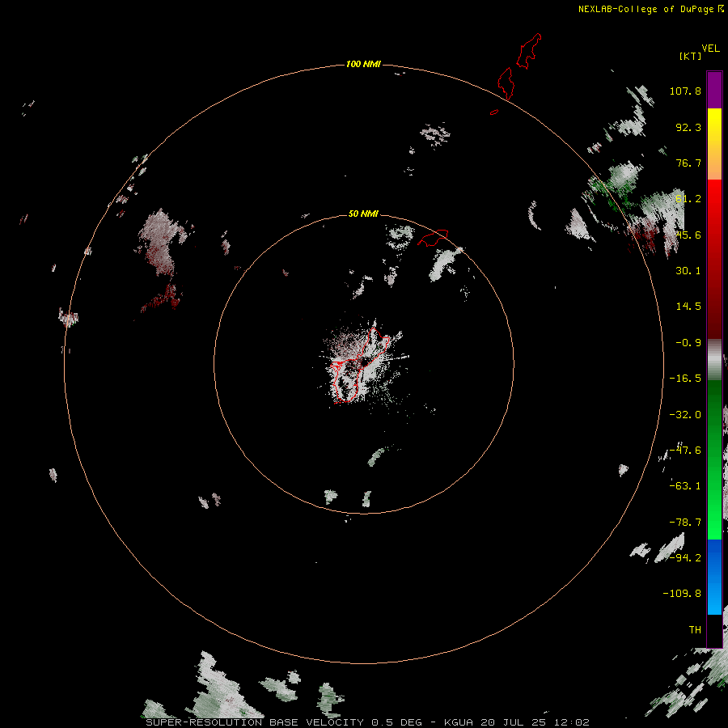728x728 pixels.
Task: Click the 107.8 velocity scale value
Action: (x=685, y=91)
